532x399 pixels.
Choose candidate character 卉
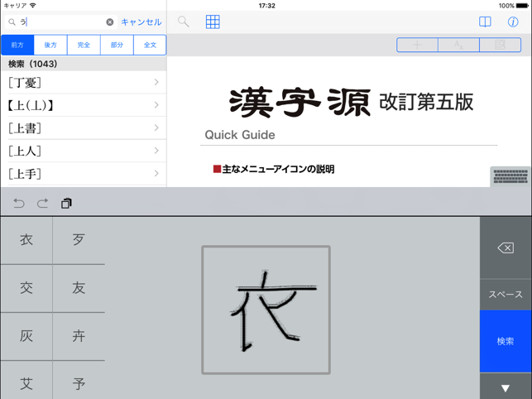click(79, 336)
